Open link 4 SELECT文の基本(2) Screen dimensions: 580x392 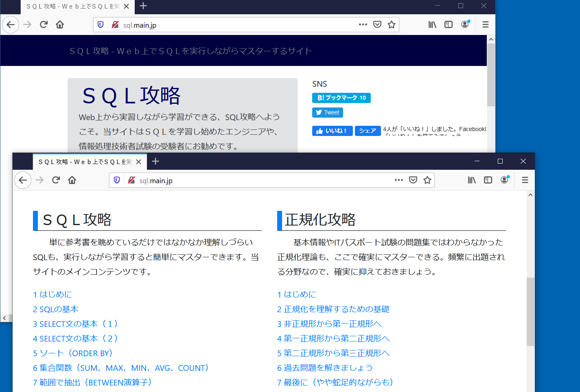click(x=76, y=338)
